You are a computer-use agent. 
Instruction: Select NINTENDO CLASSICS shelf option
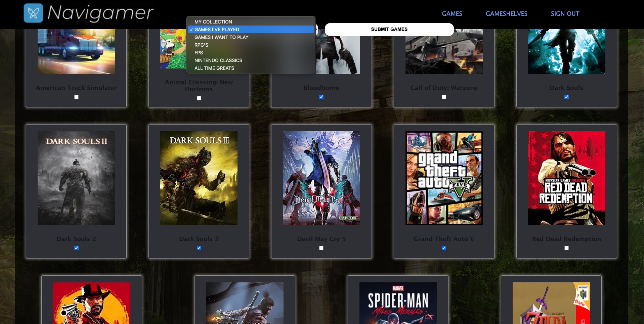251,60
